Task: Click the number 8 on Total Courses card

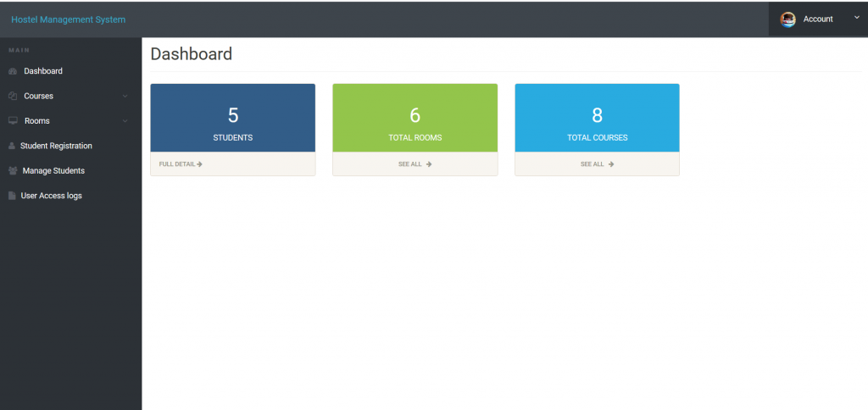Action: (598, 115)
